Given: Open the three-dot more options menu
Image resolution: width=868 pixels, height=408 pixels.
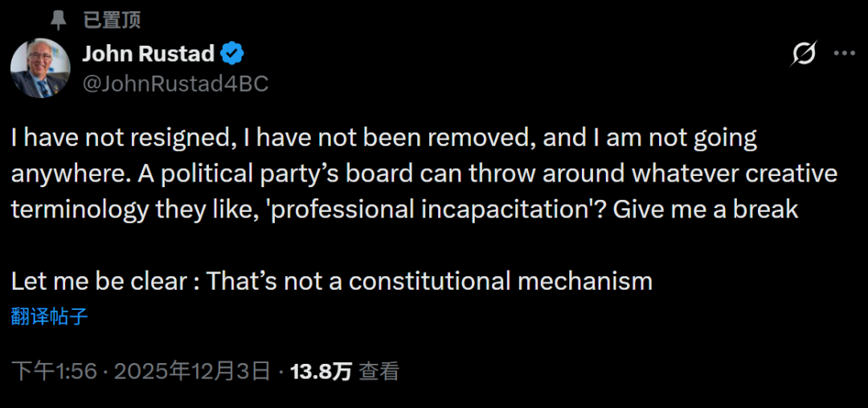Looking at the screenshot, I should (844, 55).
